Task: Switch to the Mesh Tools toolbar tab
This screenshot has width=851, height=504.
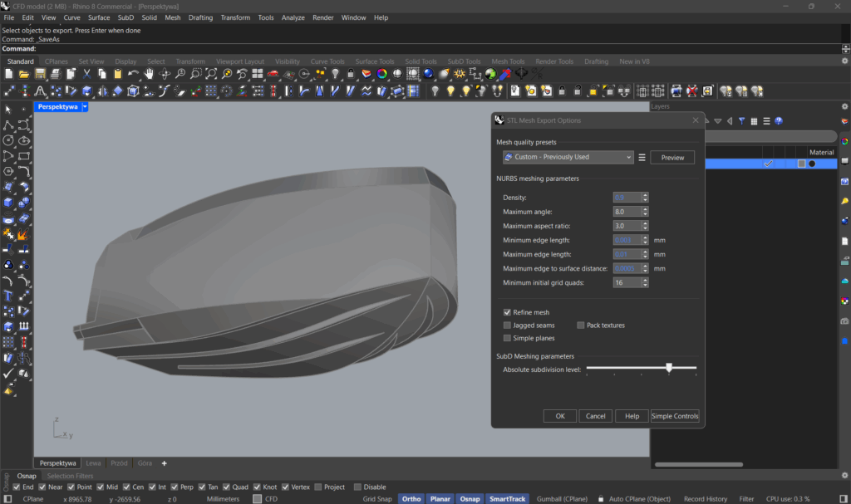Action: [x=508, y=61]
